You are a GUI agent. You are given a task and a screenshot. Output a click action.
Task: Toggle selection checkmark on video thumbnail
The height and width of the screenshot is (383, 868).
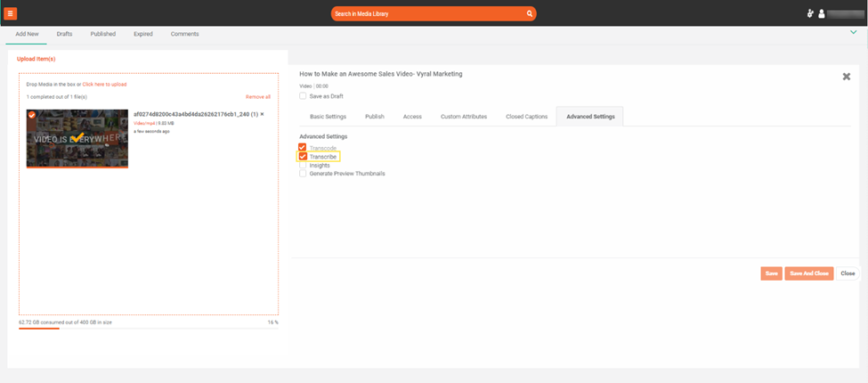pyautogui.click(x=32, y=115)
